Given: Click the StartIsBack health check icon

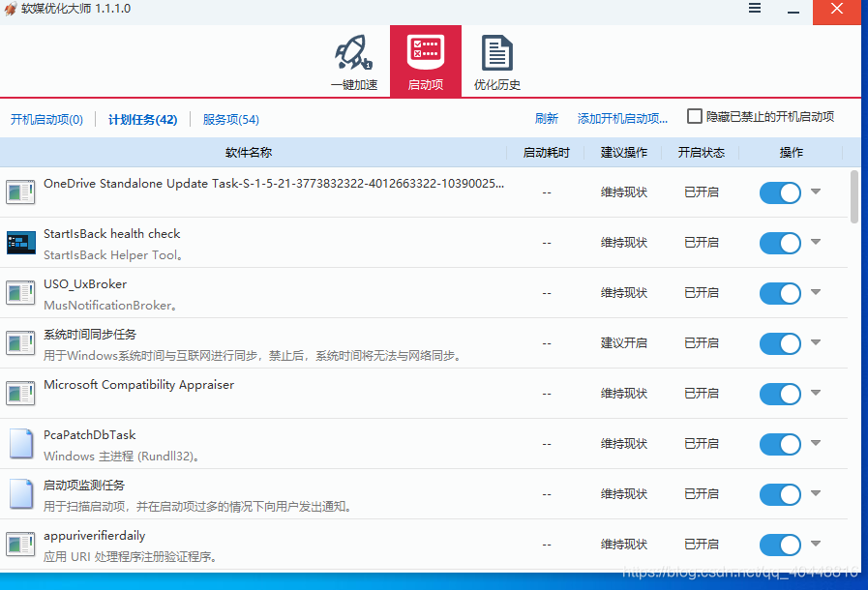Looking at the screenshot, I should coord(20,243).
